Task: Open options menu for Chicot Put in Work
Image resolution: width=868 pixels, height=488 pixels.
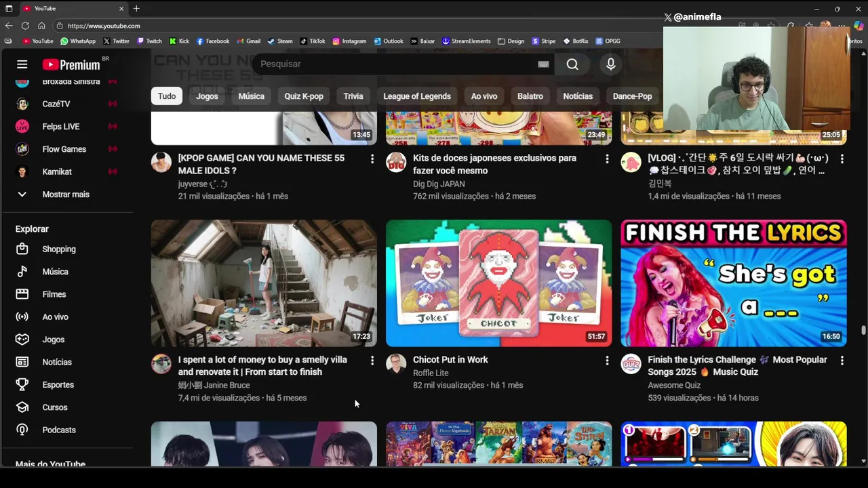Action: (x=607, y=361)
